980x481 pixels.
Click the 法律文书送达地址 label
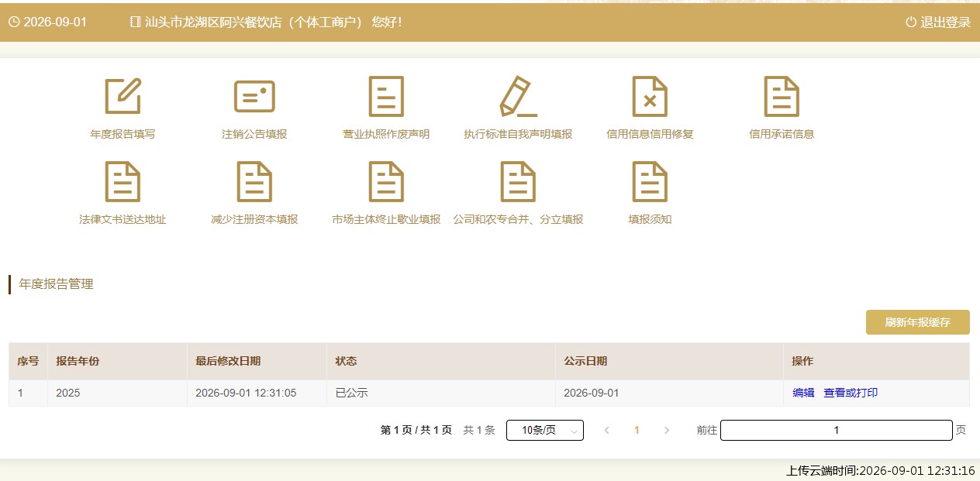pos(122,219)
